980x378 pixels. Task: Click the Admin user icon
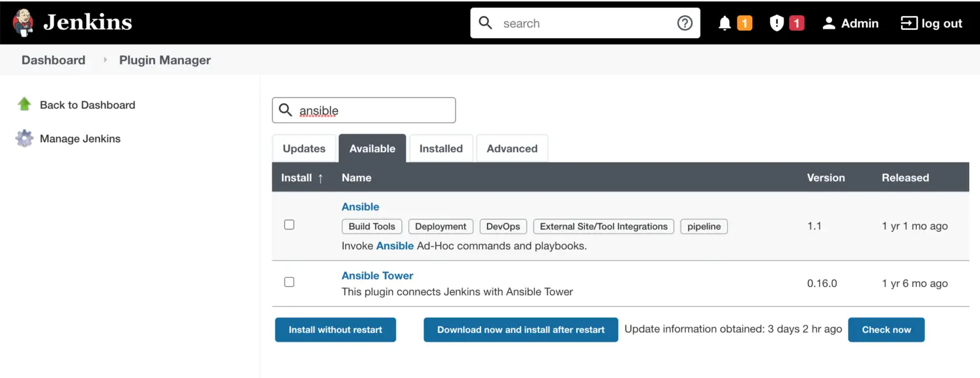[x=829, y=22]
